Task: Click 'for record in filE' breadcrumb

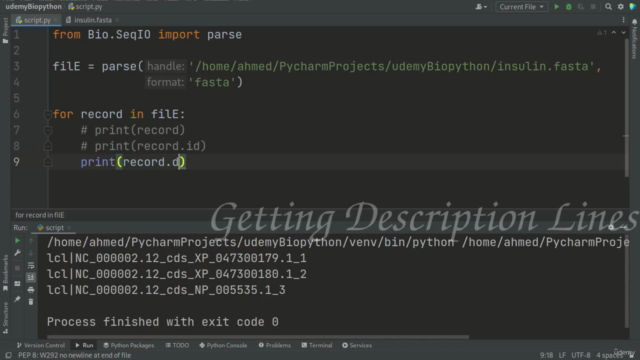Action: click(x=40, y=215)
